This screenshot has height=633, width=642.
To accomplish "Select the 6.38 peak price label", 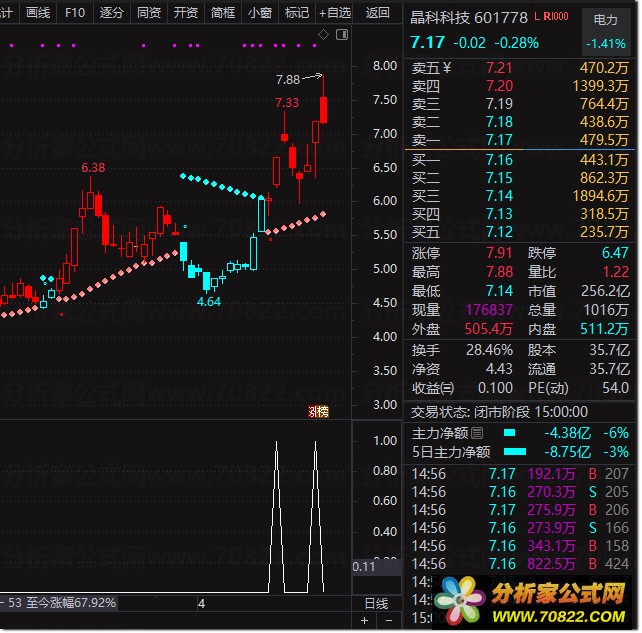I will (93, 167).
